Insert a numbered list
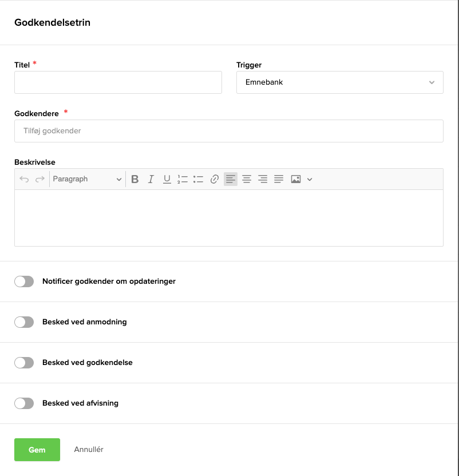 183,179
